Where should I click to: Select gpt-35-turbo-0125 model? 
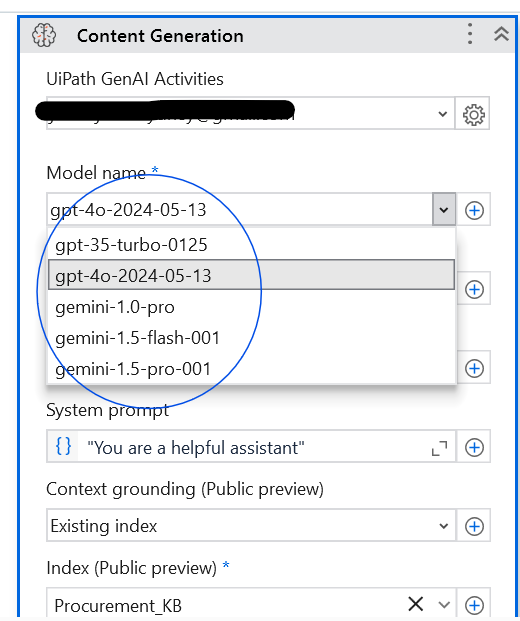click(x=251, y=245)
